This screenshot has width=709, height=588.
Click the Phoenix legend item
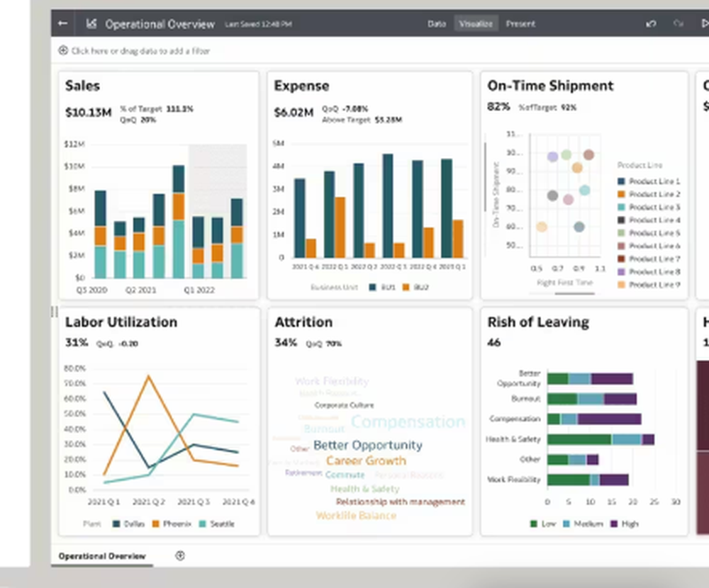tap(172, 524)
